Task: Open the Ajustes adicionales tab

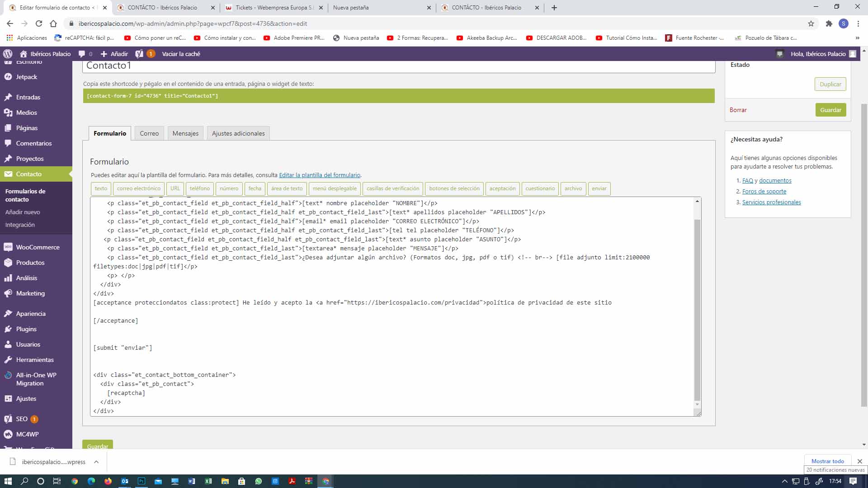Action: (238, 133)
